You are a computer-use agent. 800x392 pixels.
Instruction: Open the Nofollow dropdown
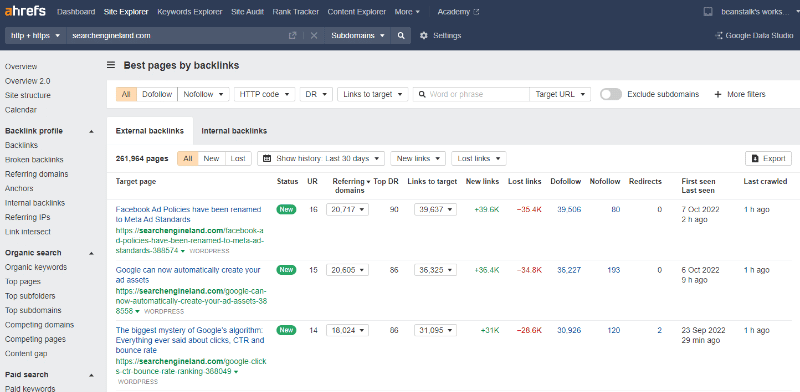point(204,94)
